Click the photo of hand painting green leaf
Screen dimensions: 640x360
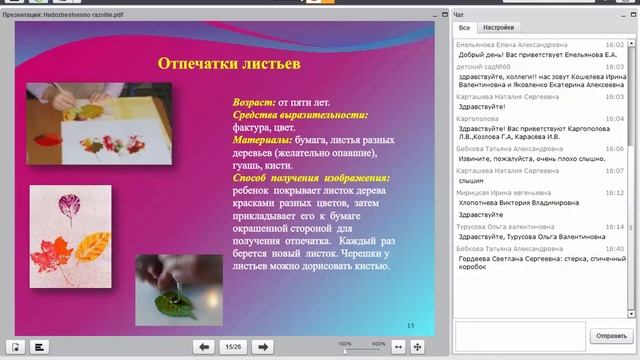[179, 290]
